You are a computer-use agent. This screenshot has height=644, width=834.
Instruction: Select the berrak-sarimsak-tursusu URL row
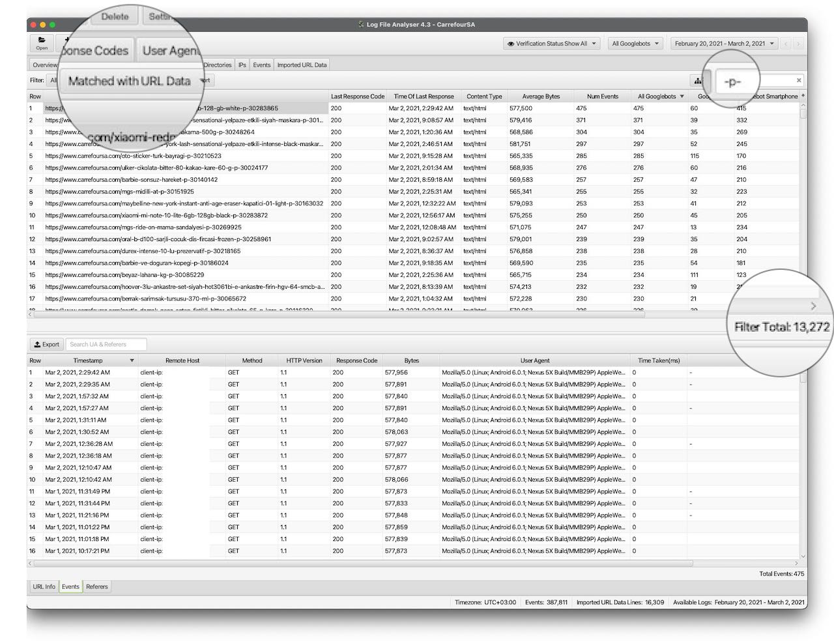coord(413,299)
